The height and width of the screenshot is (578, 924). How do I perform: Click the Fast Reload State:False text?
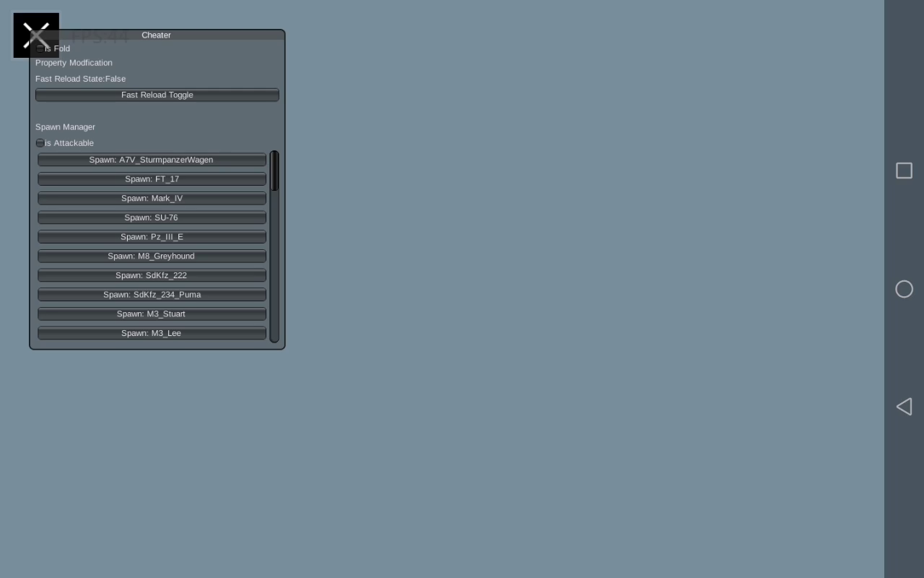click(80, 79)
